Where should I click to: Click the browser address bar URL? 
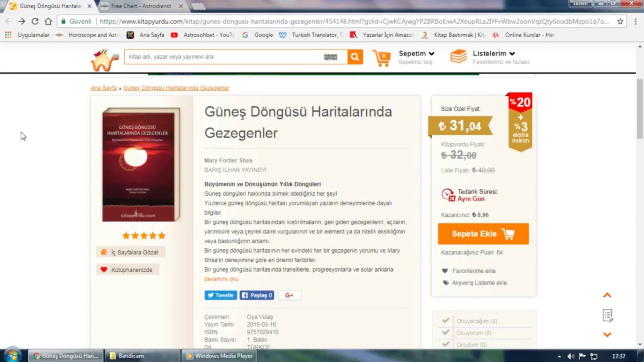click(354, 22)
